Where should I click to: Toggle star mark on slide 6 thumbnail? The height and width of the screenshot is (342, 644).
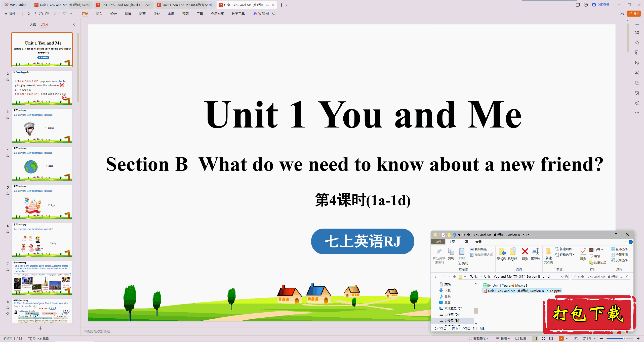[8, 232]
